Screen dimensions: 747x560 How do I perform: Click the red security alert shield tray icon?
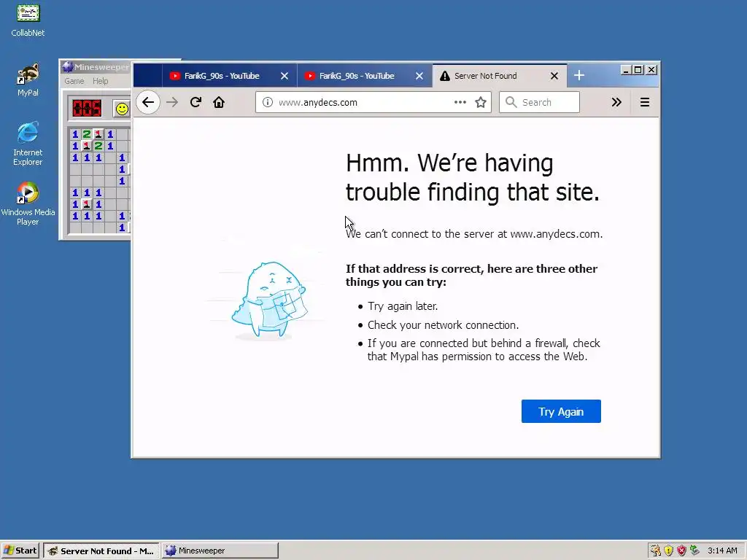(x=682, y=551)
